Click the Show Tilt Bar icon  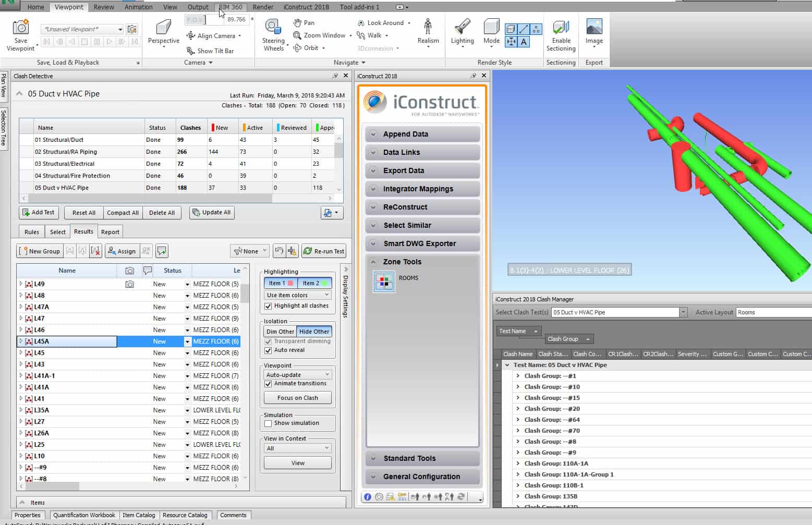191,51
